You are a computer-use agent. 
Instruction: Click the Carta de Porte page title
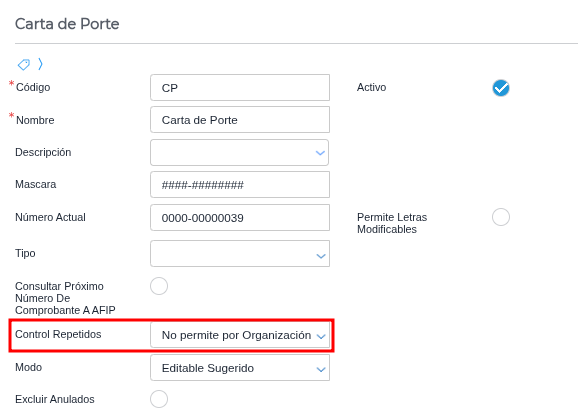(67, 24)
